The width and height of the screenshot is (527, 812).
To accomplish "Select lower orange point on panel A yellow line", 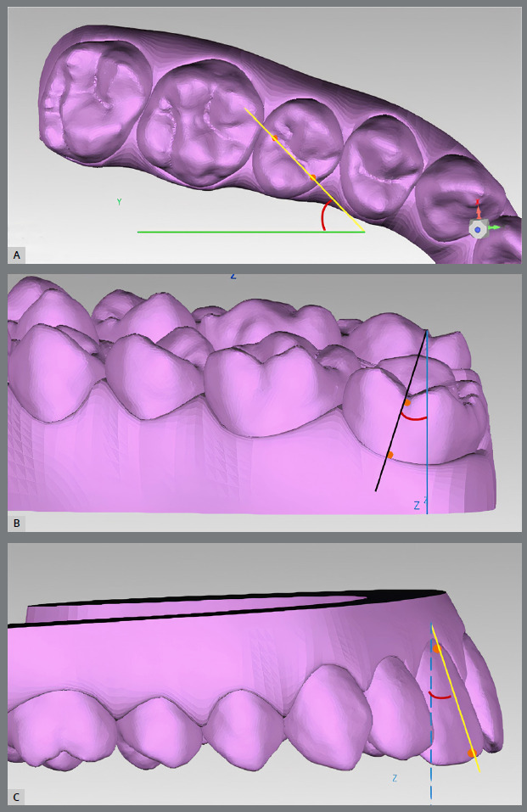I will 312,177.
